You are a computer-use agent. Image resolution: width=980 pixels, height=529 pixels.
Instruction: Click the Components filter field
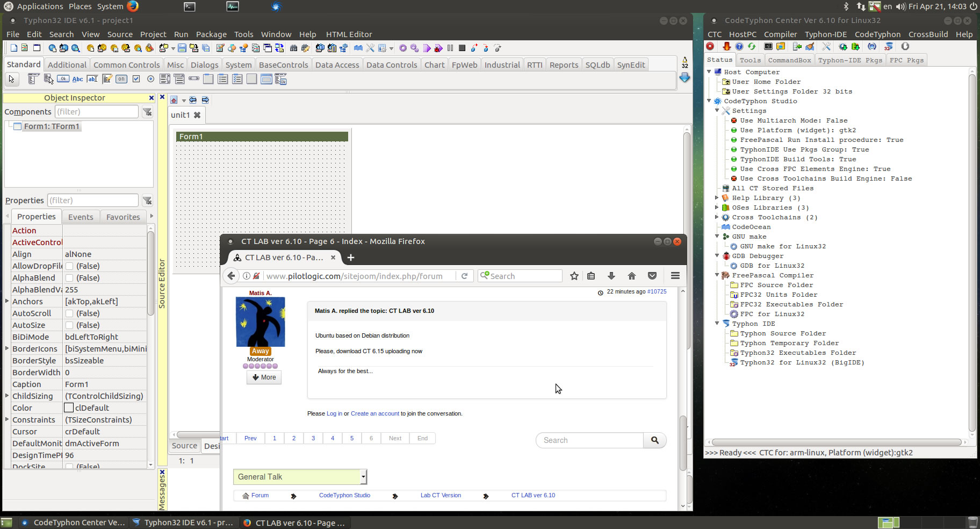click(96, 111)
